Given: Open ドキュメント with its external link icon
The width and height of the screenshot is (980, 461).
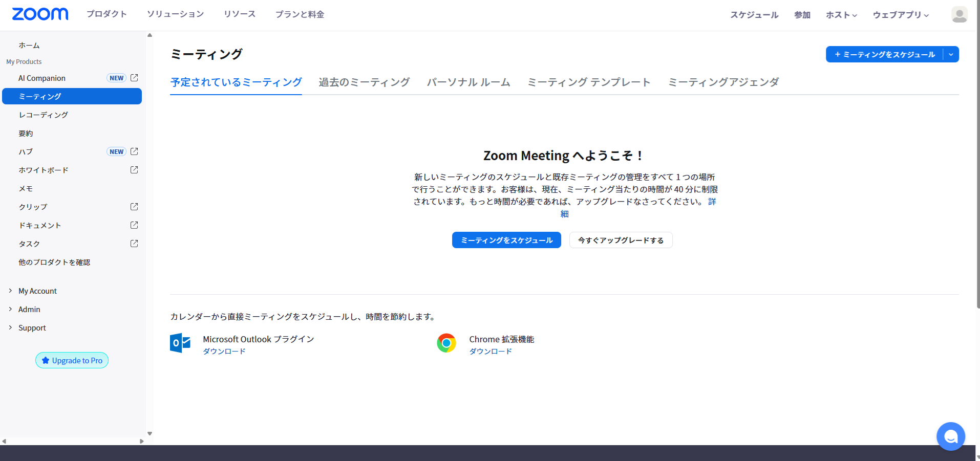Looking at the screenshot, I should pos(134,225).
